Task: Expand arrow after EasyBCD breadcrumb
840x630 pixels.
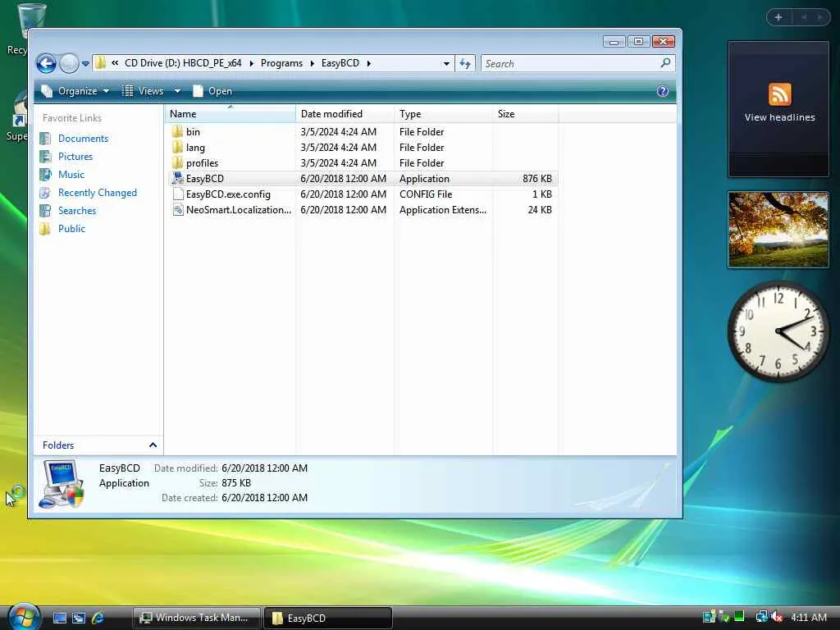Action: click(368, 63)
